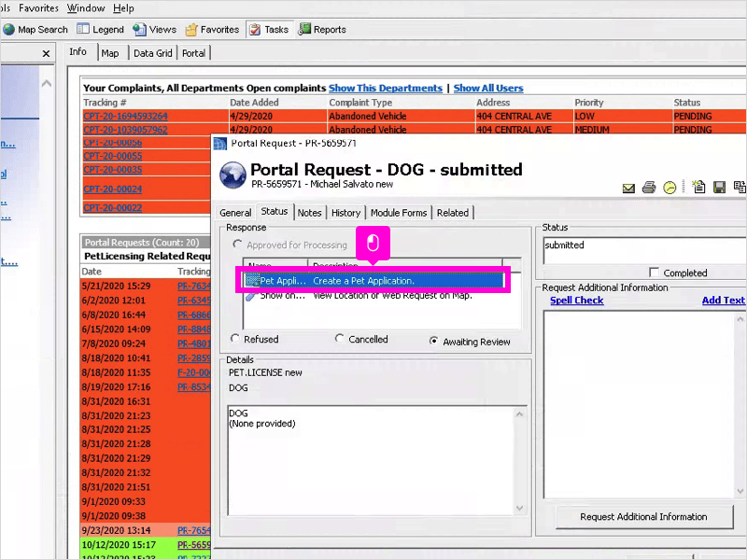Click the Show All Users link

pos(488,88)
